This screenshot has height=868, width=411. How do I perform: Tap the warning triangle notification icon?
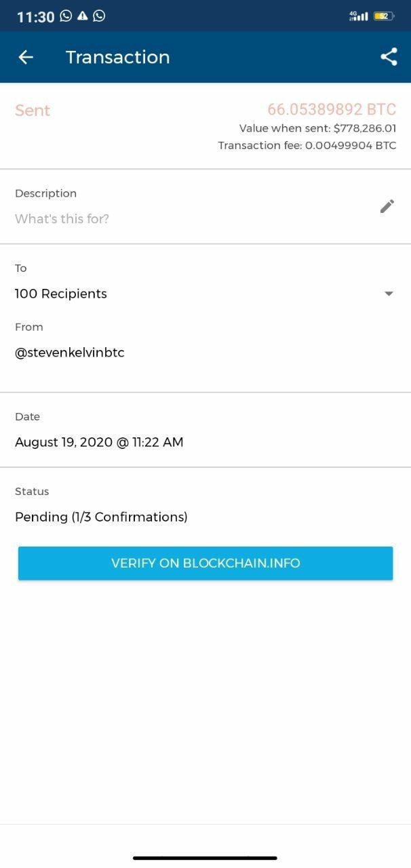point(83,16)
